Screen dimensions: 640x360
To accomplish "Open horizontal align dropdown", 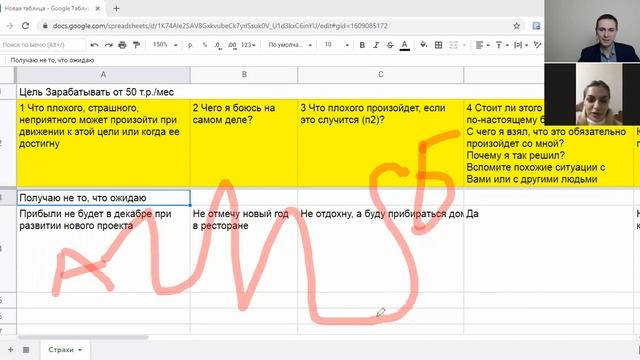I will [482, 45].
